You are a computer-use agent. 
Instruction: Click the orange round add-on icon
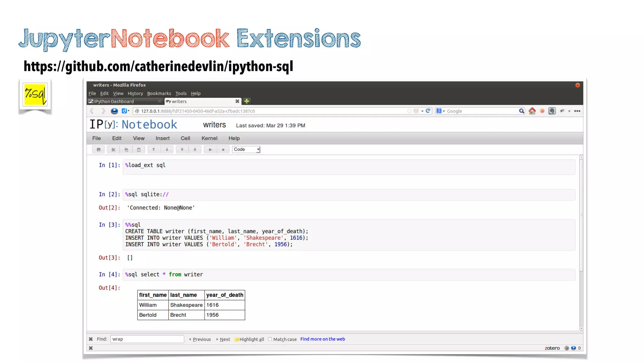point(542,111)
